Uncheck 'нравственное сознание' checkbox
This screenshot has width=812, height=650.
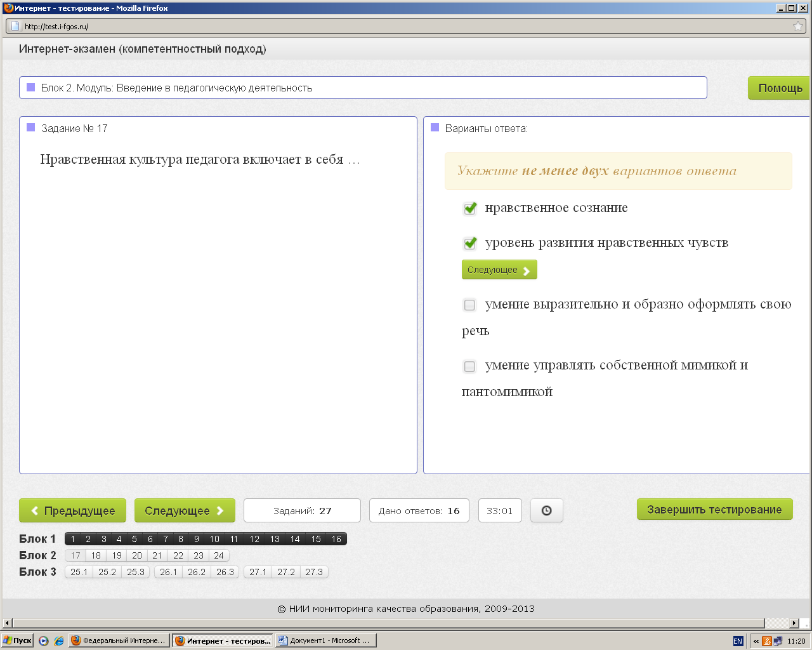point(470,208)
